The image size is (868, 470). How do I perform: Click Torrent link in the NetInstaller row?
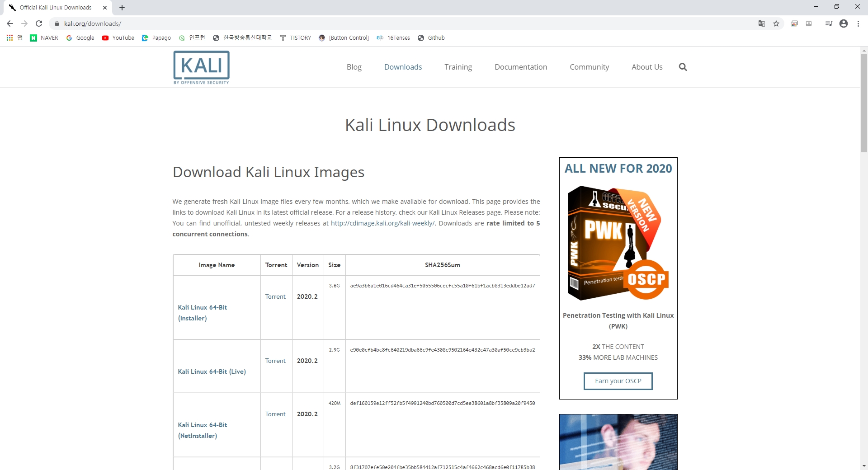click(x=275, y=414)
